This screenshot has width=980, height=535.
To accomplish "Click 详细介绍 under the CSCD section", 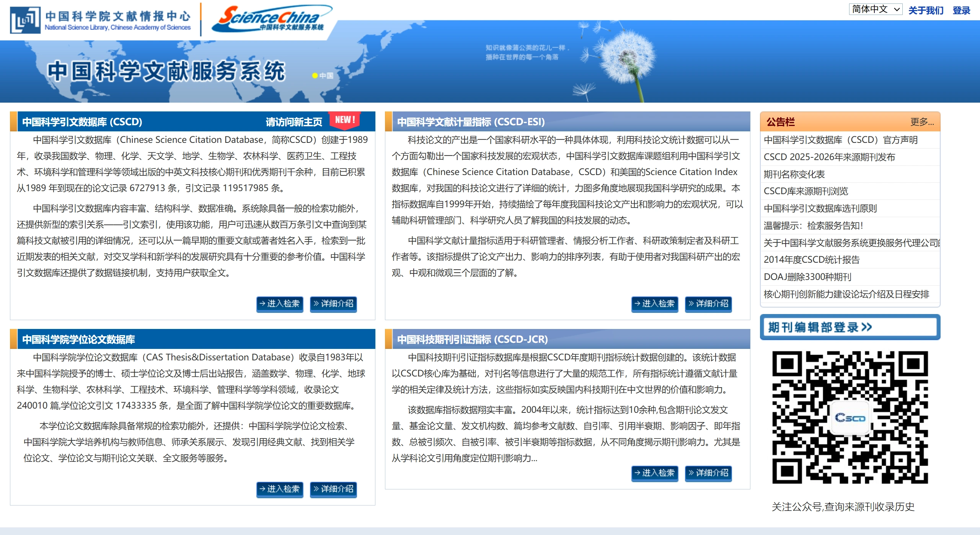I will [x=333, y=304].
